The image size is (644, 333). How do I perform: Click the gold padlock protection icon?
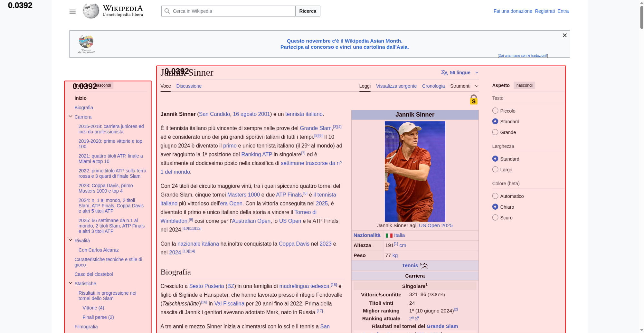coord(473,100)
